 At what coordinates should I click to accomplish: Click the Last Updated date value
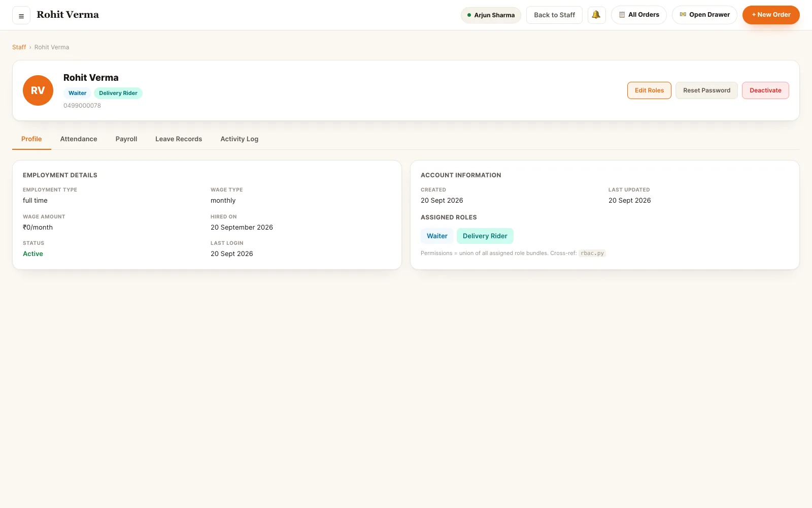pos(629,201)
